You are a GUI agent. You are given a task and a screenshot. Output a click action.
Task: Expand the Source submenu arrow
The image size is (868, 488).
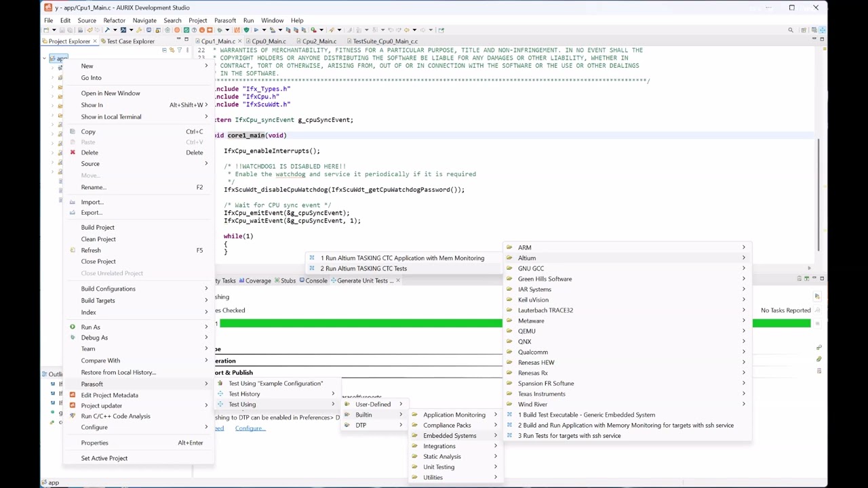click(x=206, y=163)
